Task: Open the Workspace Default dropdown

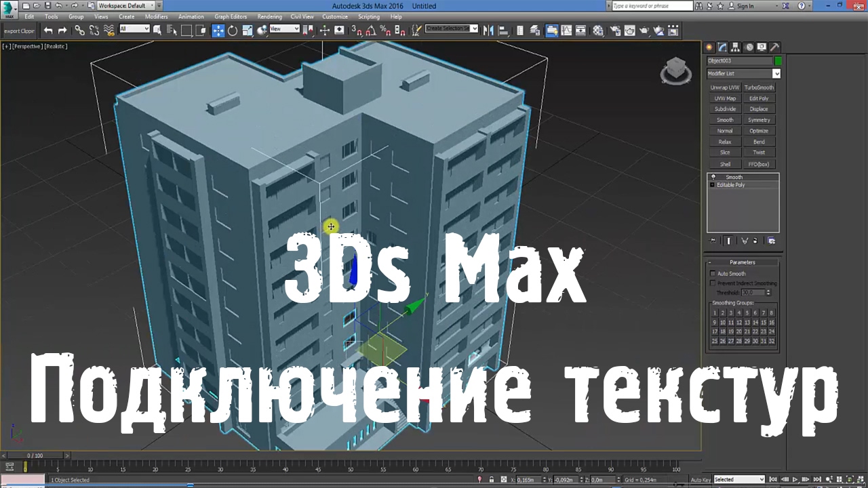Action: pos(126,5)
